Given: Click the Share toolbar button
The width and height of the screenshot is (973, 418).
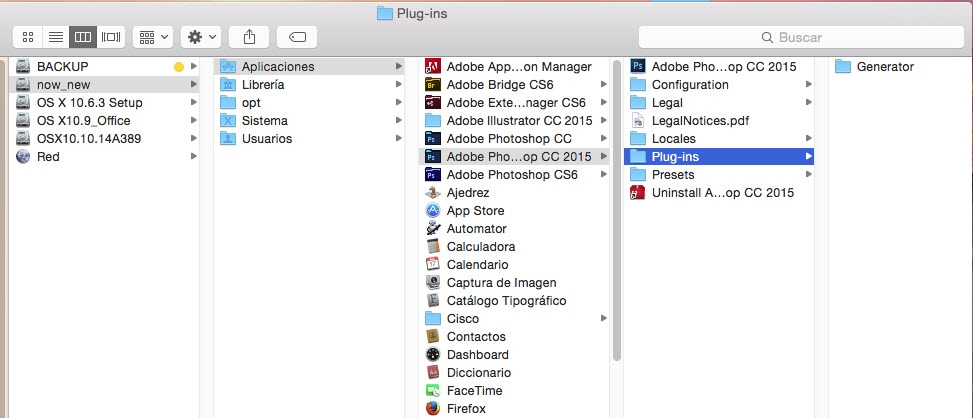Looking at the screenshot, I should (x=249, y=37).
